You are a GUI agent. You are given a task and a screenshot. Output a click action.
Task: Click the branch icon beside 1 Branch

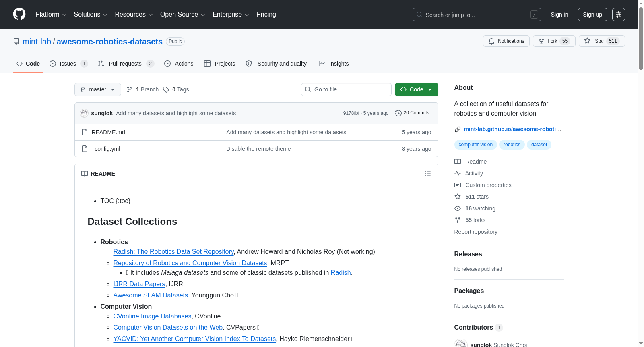[130, 89]
